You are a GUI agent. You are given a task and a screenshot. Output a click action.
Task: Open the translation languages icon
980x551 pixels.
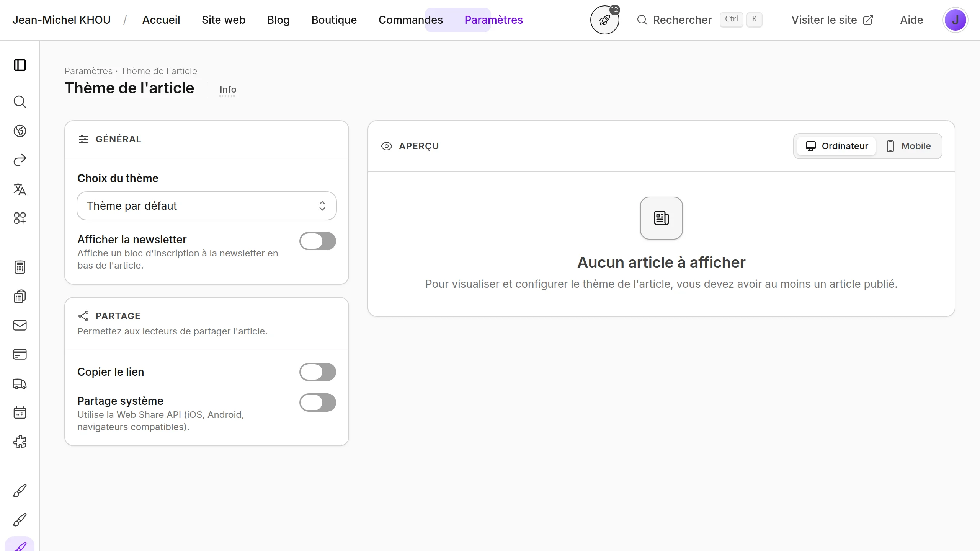click(20, 189)
